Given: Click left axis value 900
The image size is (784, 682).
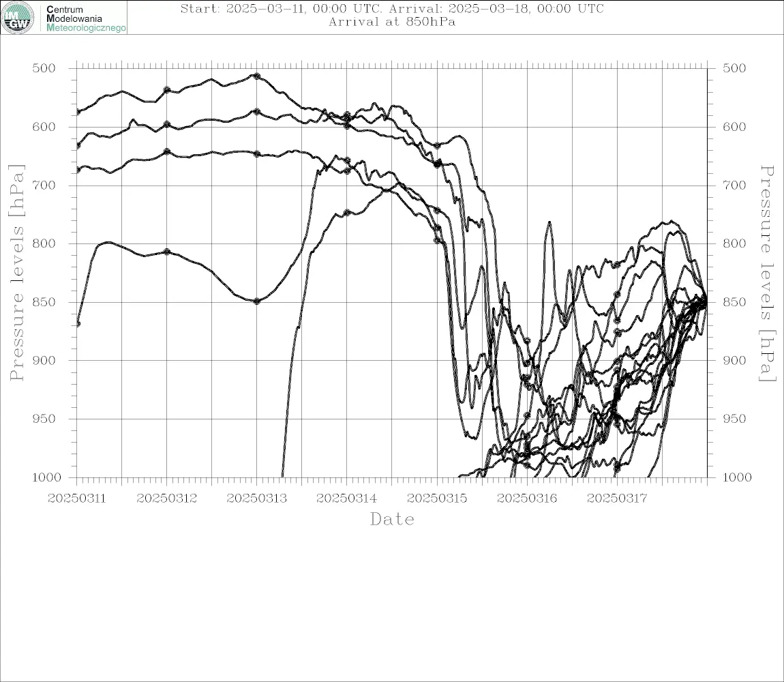Looking at the screenshot, I should pyautogui.click(x=44, y=360).
